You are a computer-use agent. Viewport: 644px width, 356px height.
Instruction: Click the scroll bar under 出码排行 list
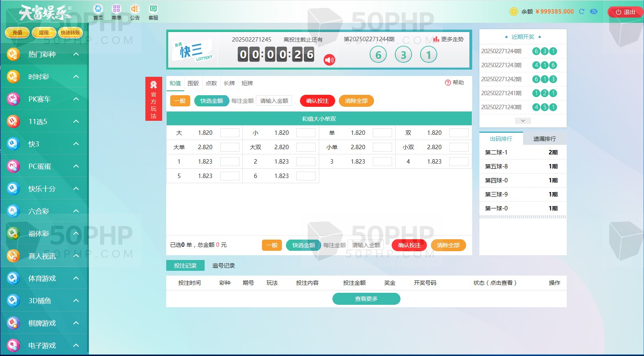[523, 217]
